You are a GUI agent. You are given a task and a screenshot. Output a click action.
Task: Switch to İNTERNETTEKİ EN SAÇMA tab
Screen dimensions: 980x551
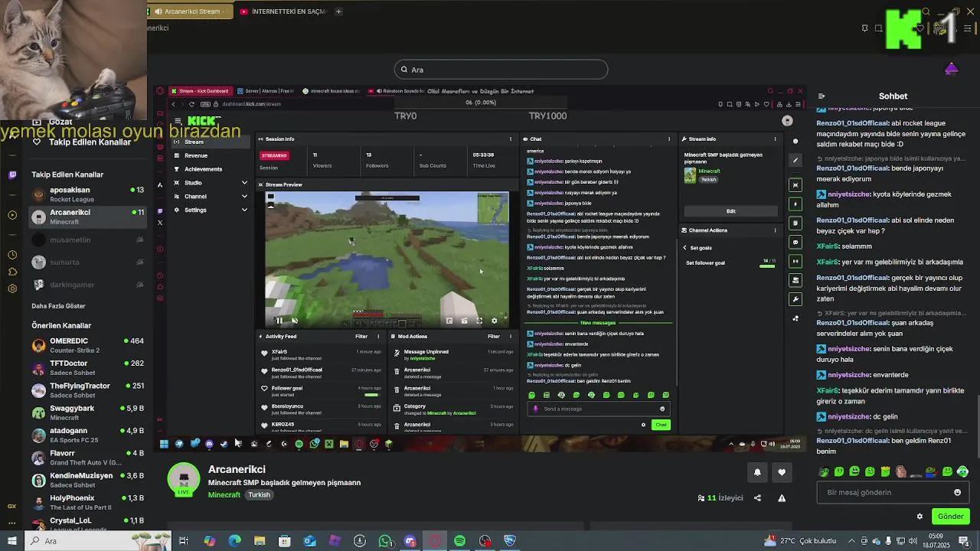click(283, 11)
